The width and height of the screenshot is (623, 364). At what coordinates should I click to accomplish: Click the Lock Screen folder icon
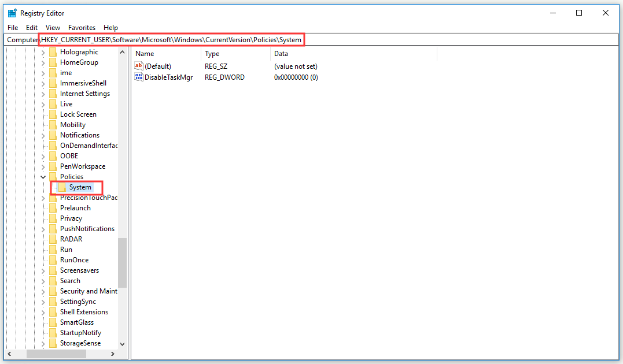point(53,114)
